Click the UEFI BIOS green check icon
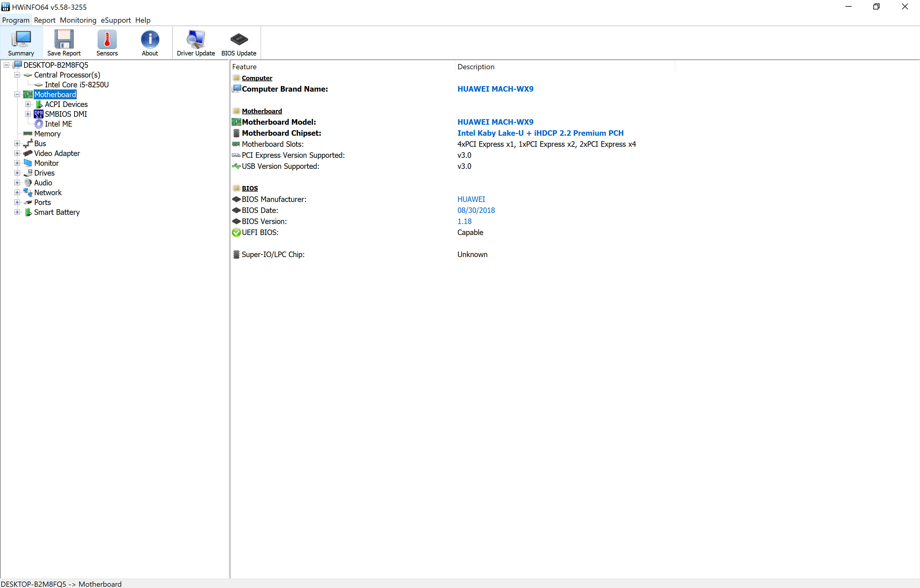 coord(236,233)
